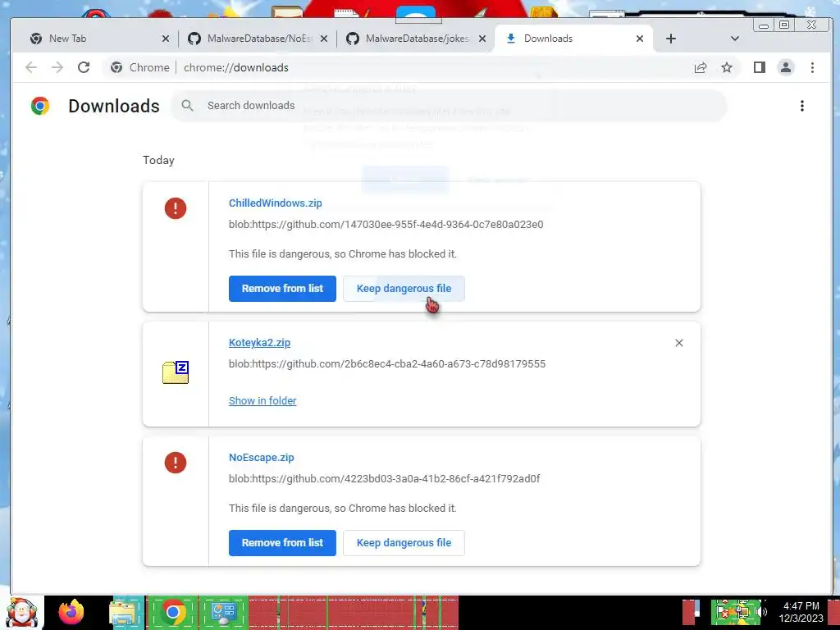Switch to the New Tab tab

click(98, 39)
